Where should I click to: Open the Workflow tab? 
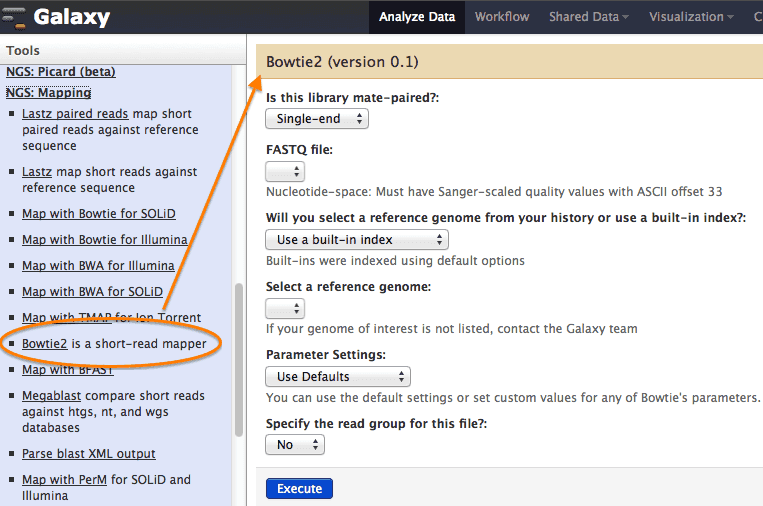[x=502, y=17]
